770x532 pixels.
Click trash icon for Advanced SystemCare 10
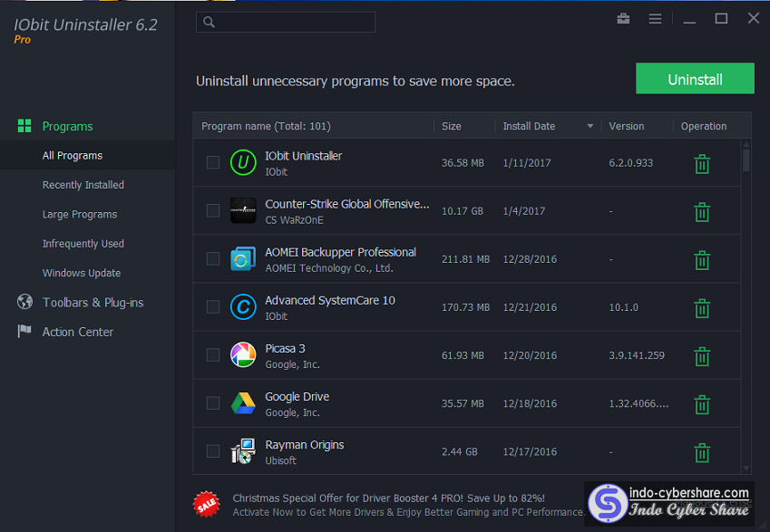702,308
